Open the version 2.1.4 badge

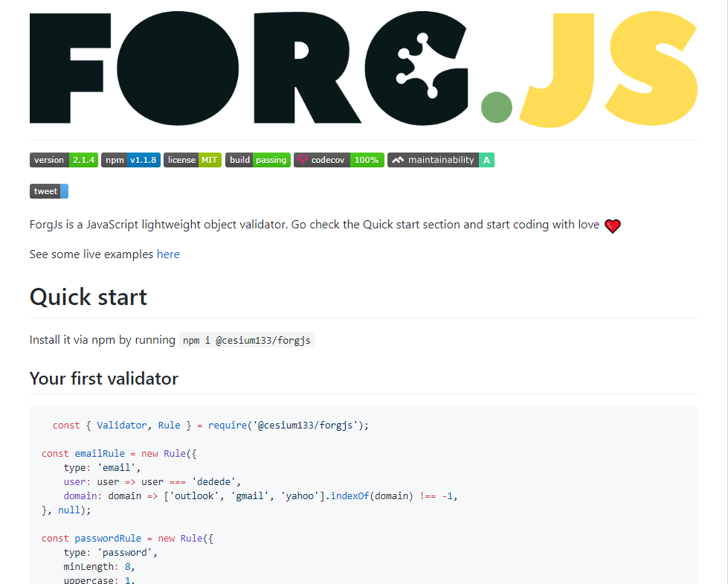(x=64, y=160)
